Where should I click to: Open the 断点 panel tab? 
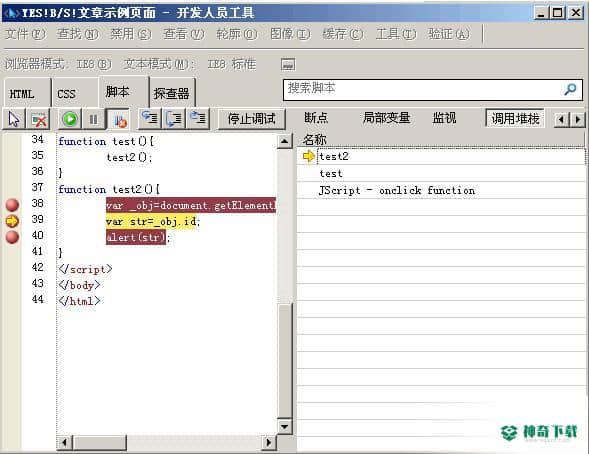click(316, 118)
